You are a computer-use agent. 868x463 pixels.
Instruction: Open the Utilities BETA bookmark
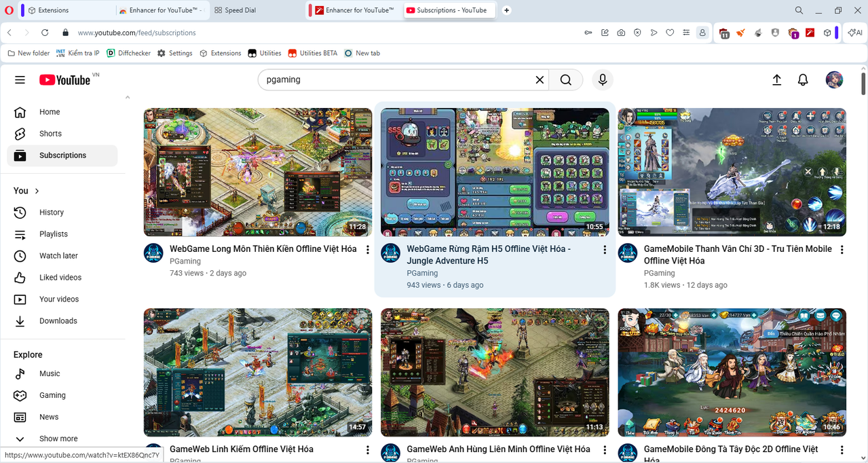click(x=312, y=53)
